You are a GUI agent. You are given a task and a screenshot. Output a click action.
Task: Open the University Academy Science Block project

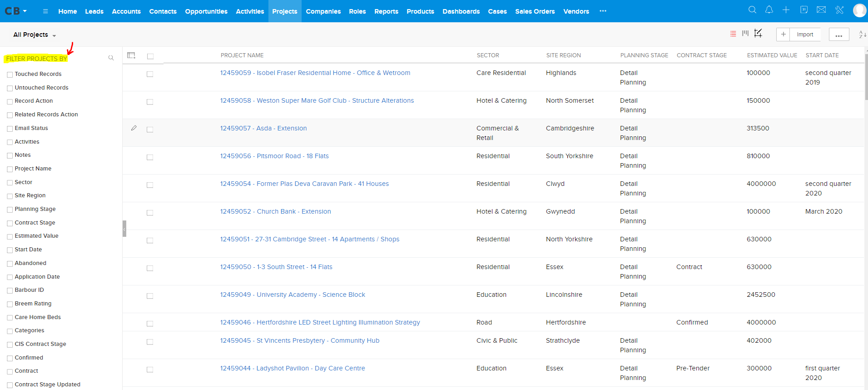(x=293, y=295)
